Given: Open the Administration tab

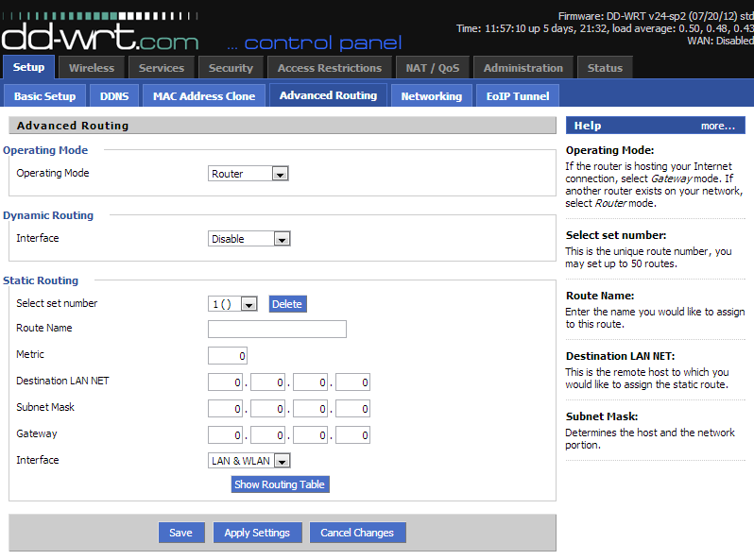Looking at the screenshot, I should [x=523, y=68].
